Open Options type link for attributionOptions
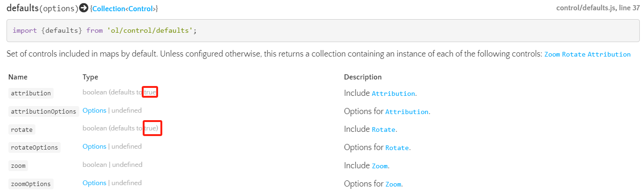The width and height of the screenshot is (644, 194). pos(94,111)
